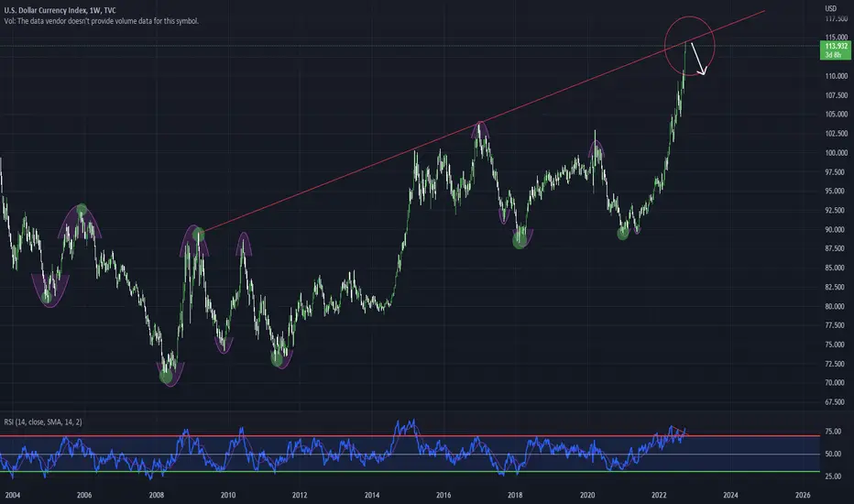Click the 67.500 price axis label
Screen dimensions: 854x504
(836, 402)
